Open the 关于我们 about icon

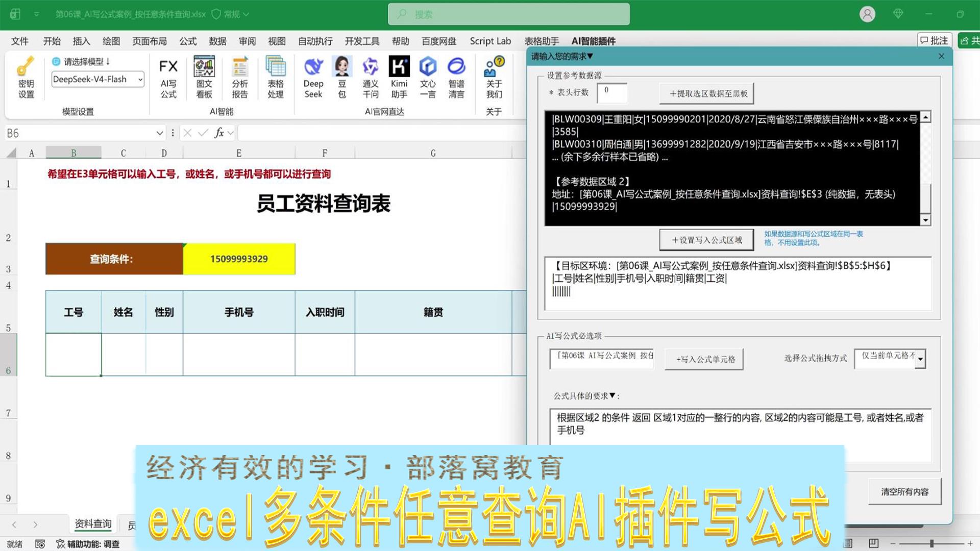point(494,78)
